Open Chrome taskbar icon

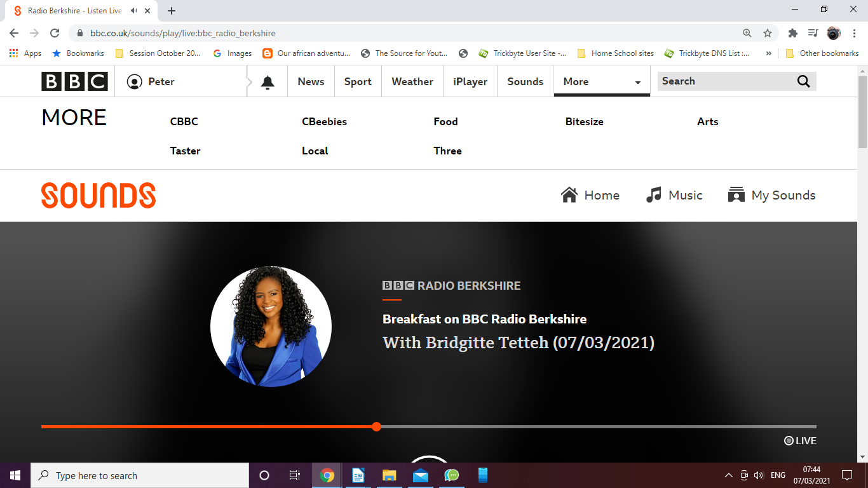tap(327, 475)
